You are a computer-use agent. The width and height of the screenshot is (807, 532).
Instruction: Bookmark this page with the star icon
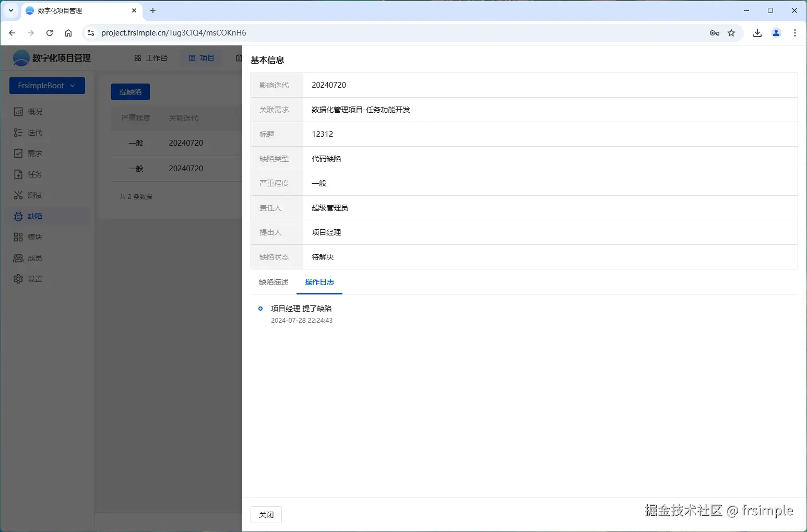(732, 32)
